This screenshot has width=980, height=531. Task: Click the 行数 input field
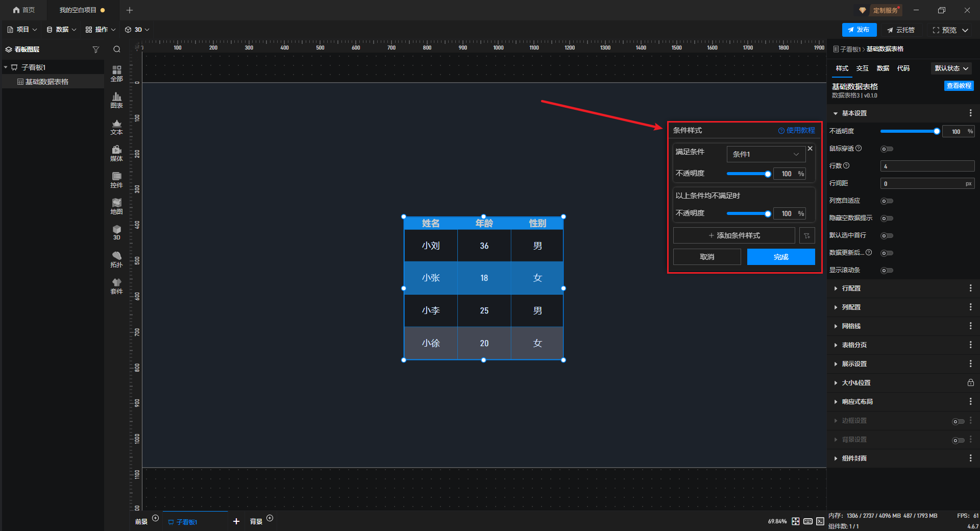pos(926,166)
